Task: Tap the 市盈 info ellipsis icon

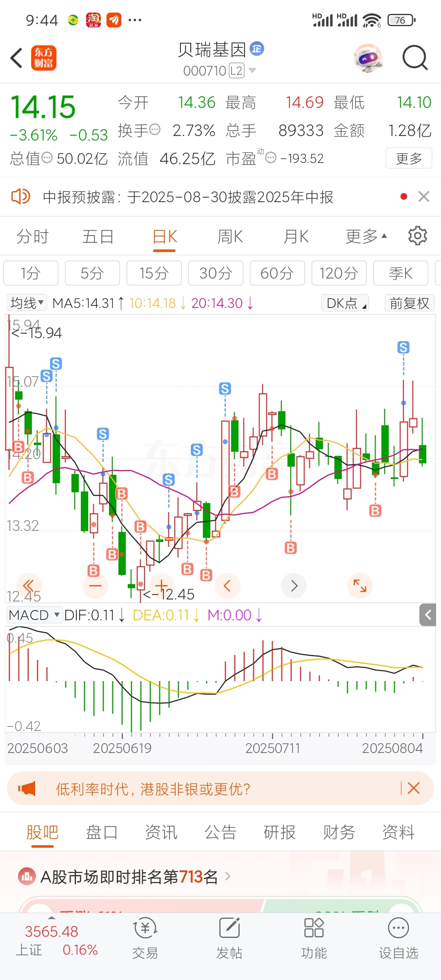Action: click(x=271, y=158)
